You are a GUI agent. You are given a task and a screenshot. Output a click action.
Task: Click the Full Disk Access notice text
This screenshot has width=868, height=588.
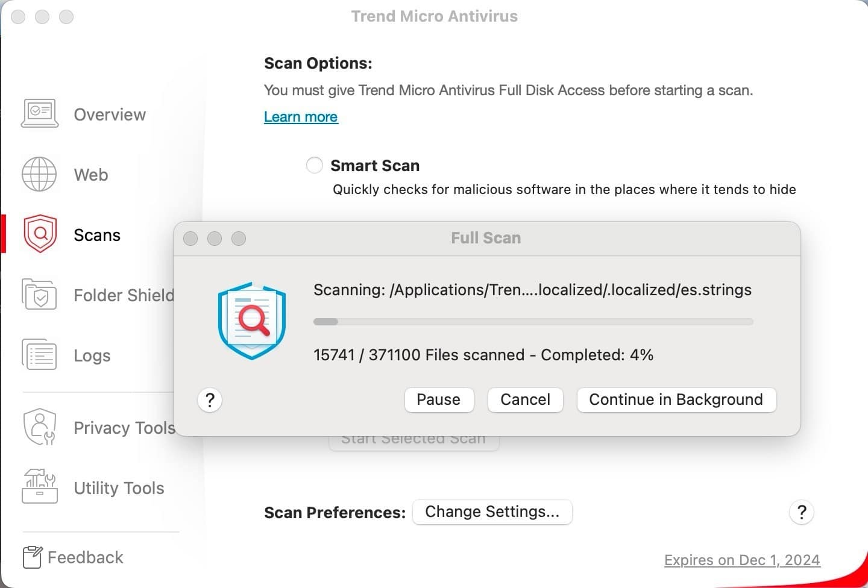pos(509,90)
